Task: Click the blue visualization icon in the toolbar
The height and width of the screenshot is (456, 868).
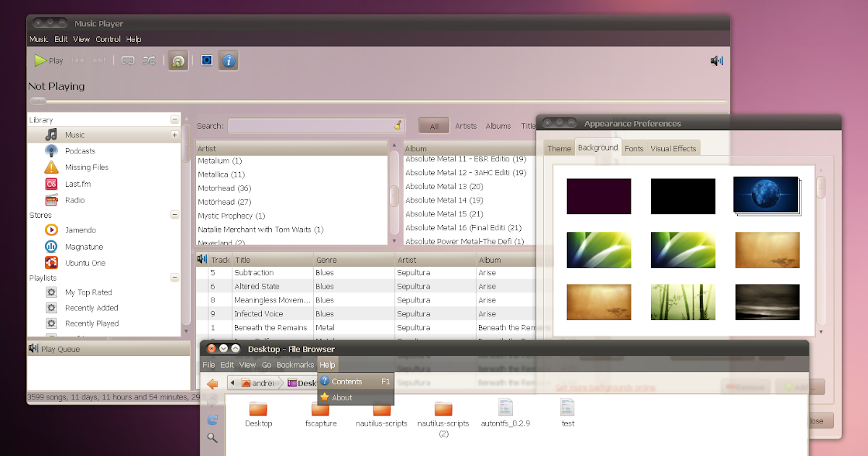Action: pos(206,60)
